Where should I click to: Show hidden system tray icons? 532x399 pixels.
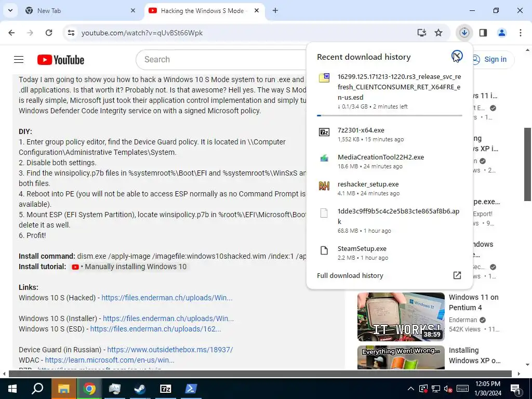pyautogui.click(x=410, y=389)
